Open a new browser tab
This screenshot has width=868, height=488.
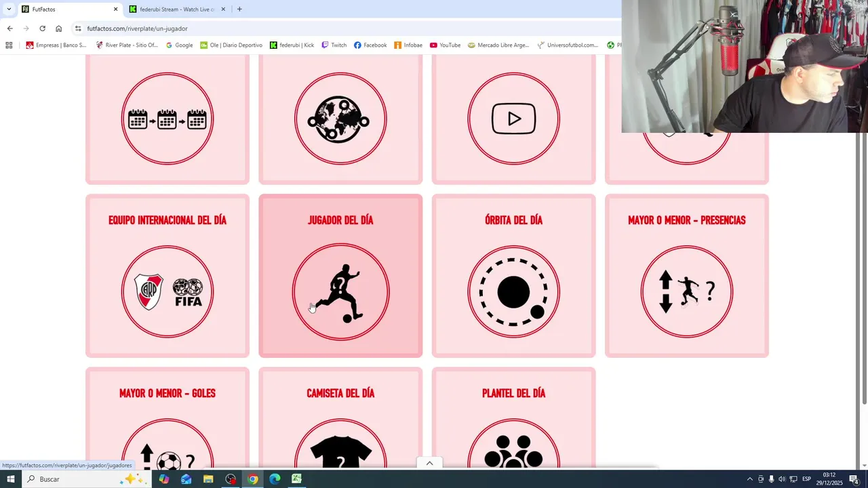click(239, 9)
